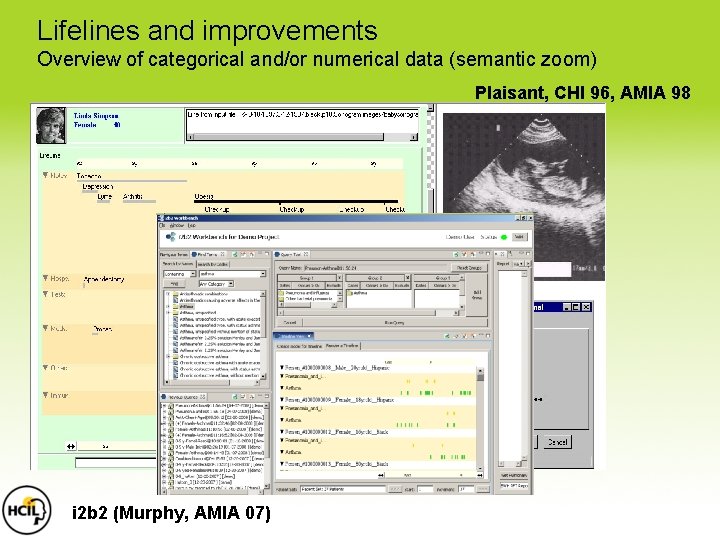Select the Create model for timeline sub-tab
The image size is (720, 540).
point(299,345)
